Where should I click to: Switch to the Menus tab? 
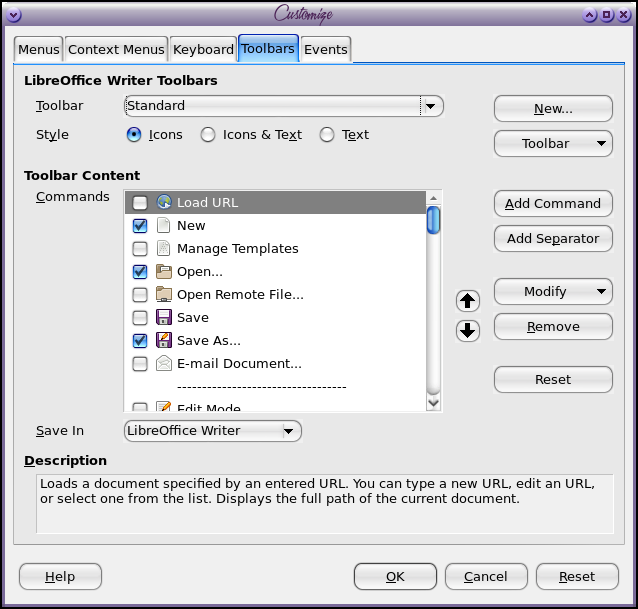(39, 49)
